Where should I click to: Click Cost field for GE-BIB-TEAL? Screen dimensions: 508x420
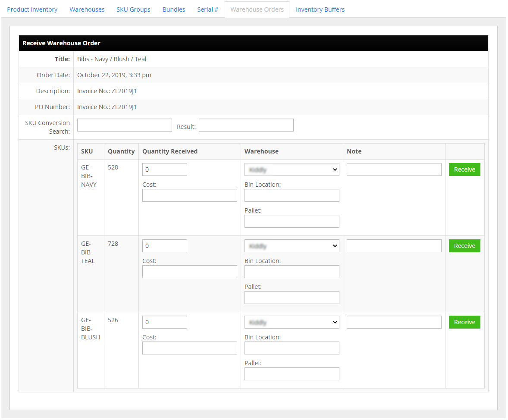point(189,272)
